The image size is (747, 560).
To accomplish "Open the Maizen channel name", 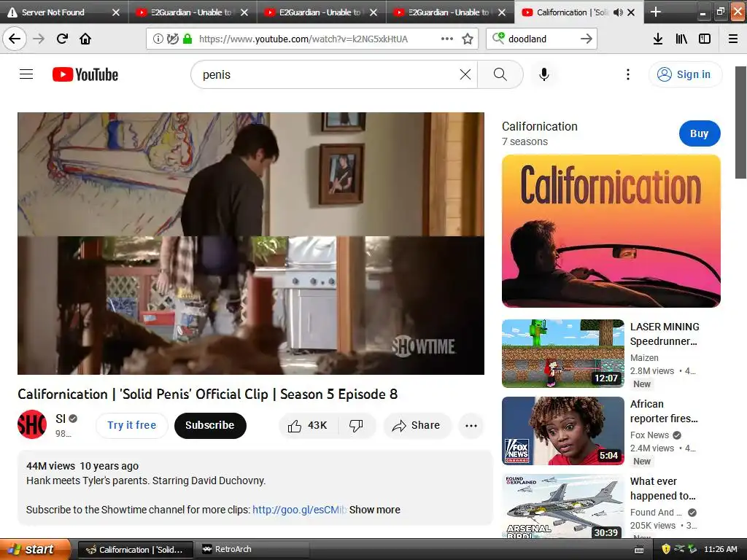I will pos(644,357).
